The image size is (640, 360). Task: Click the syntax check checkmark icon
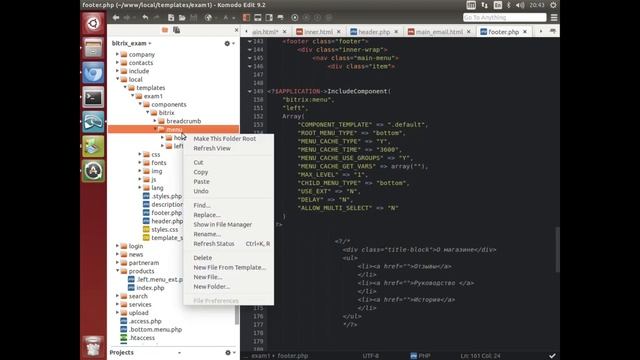click(x=552, y=356)
